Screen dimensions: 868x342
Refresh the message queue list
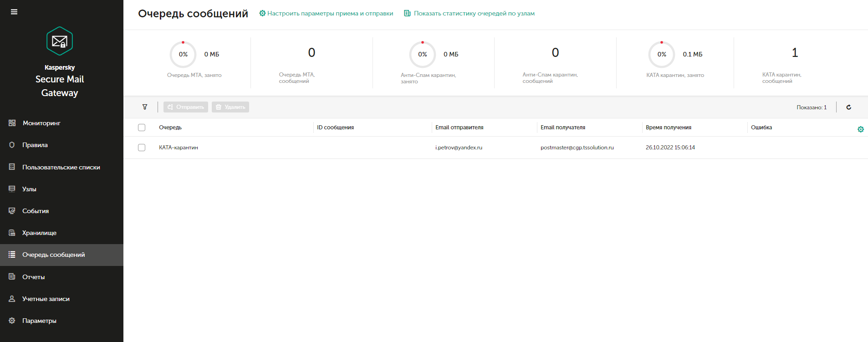click(849, 107)
